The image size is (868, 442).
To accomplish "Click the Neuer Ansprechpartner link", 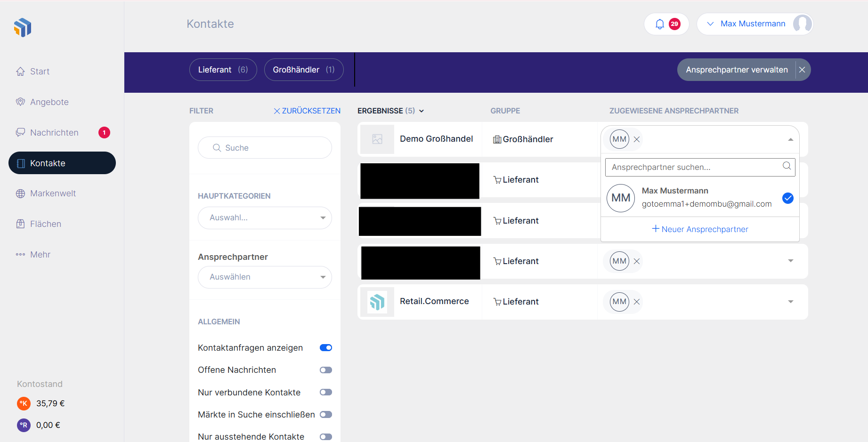I will [x=700, y=229].
